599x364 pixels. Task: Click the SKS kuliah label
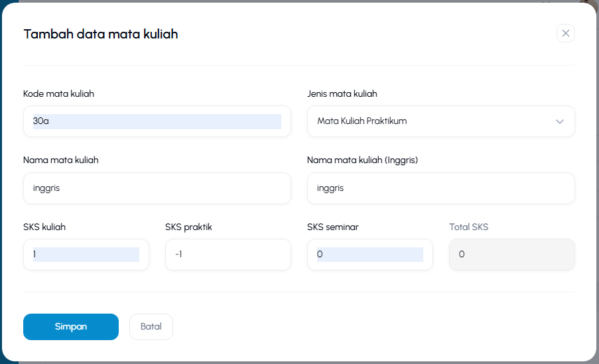[44, 227]
